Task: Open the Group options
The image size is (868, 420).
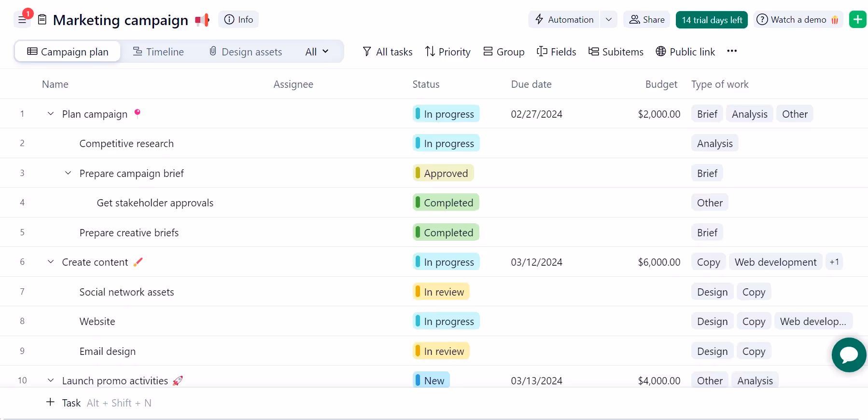Action: coord(504,52)
